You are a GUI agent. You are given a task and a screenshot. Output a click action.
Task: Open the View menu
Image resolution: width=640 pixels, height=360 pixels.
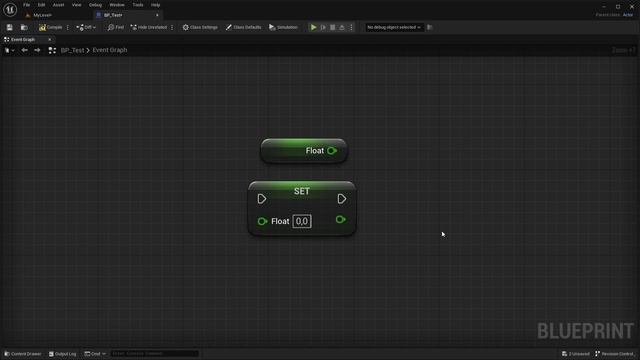pyautogui.click(x=76, y=5)
